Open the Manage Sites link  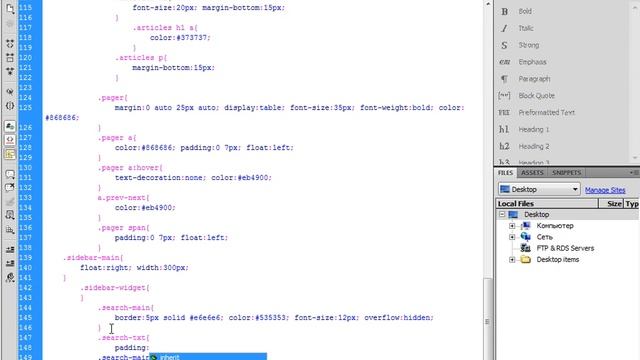(x=605, y=190)
